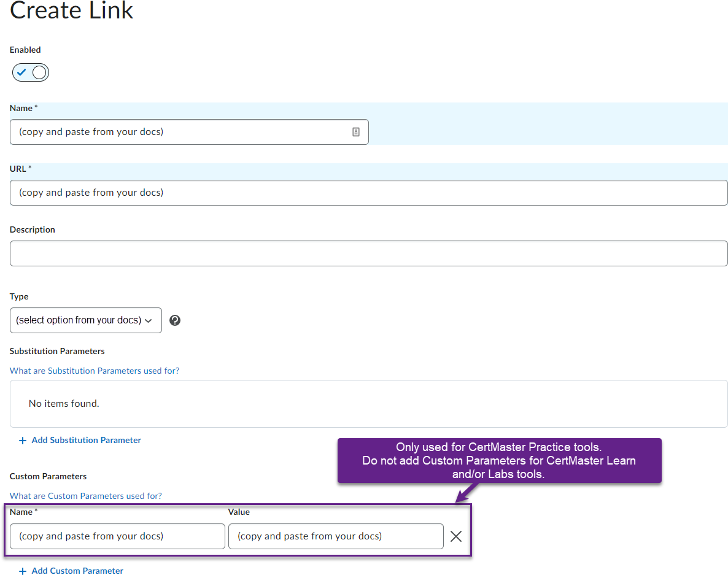Click the custom parameter Name field
This screenshot has width=728, height=575.
click(x=117, y=536)
